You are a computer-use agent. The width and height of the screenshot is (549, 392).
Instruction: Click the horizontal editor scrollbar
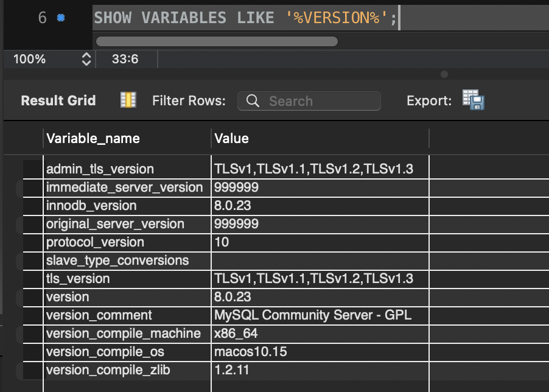click(217, 41)
